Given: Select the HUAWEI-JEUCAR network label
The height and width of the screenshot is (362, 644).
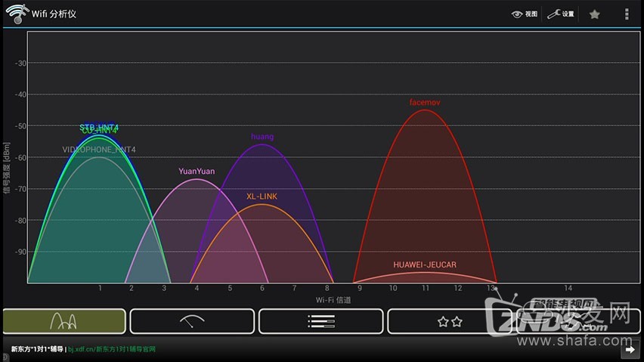Looking at the screenshot, I should 425,265.
